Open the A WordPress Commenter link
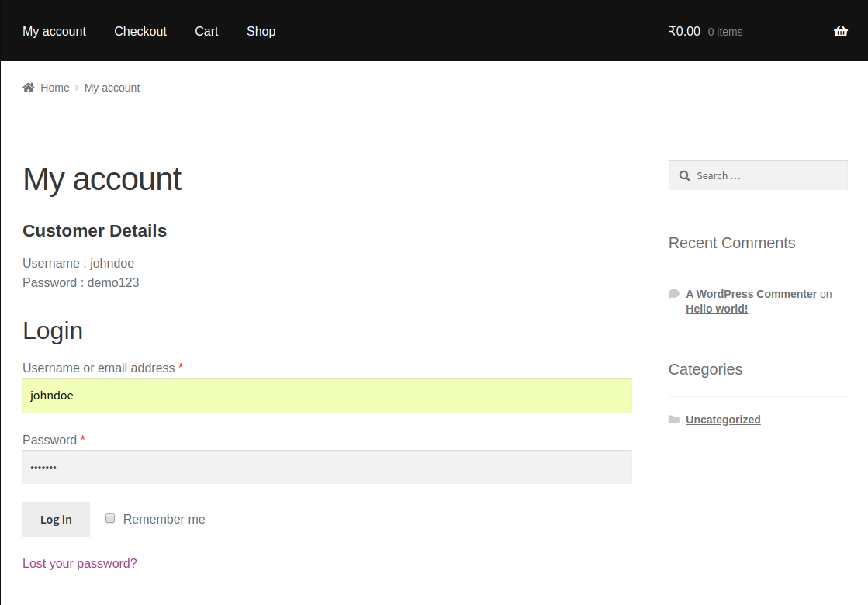The height and width of the screenshot is (605, 868). coord(751,294)
